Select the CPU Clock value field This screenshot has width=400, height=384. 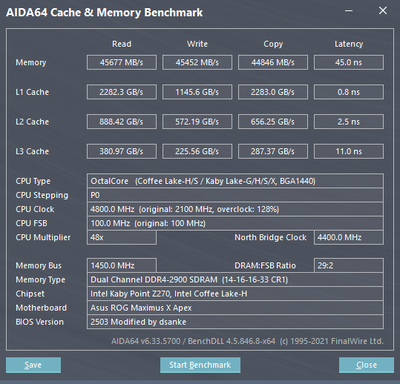(x=235, y=209)
